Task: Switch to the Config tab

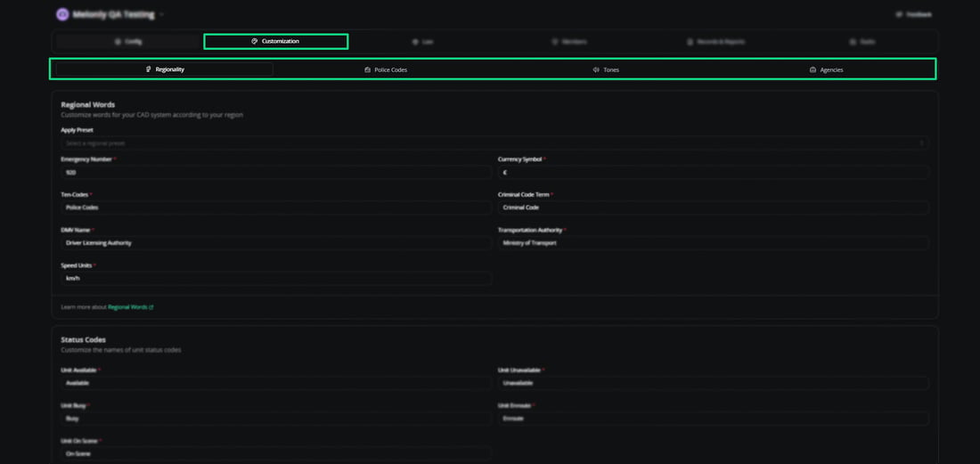Action: click(129, 42)
